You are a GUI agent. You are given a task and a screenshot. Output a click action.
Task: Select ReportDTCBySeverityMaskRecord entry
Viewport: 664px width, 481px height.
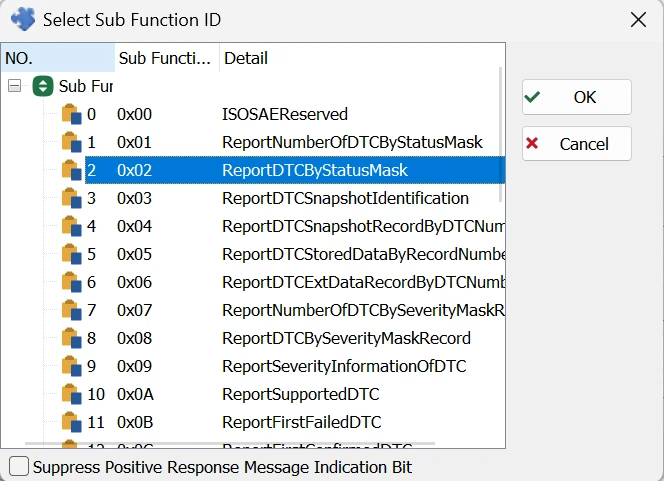pyautogui.click(x=346, y=338)
